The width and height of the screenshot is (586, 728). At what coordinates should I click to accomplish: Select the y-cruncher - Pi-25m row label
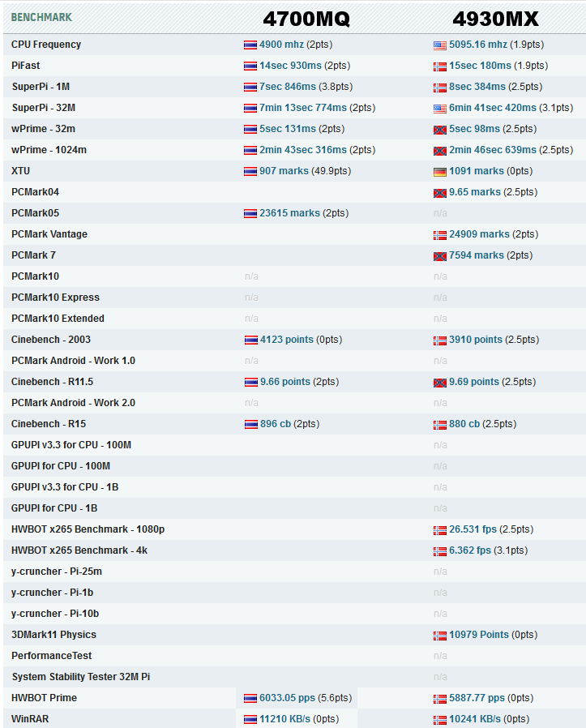[x=57, y=572]
